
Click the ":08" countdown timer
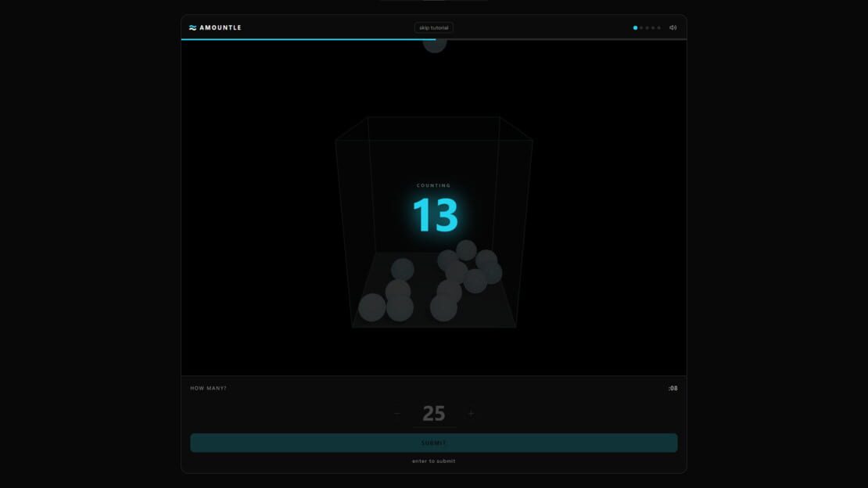[673, 389]
